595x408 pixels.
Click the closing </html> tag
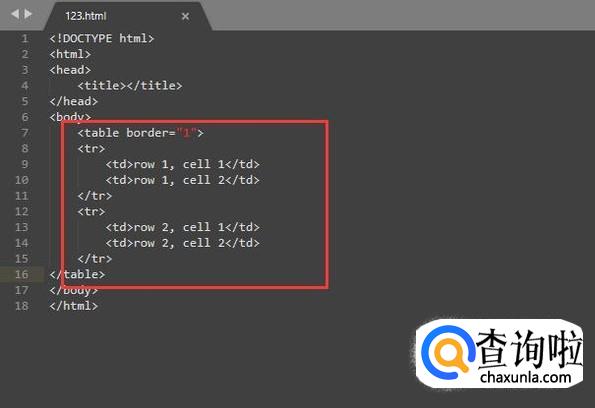74,306
